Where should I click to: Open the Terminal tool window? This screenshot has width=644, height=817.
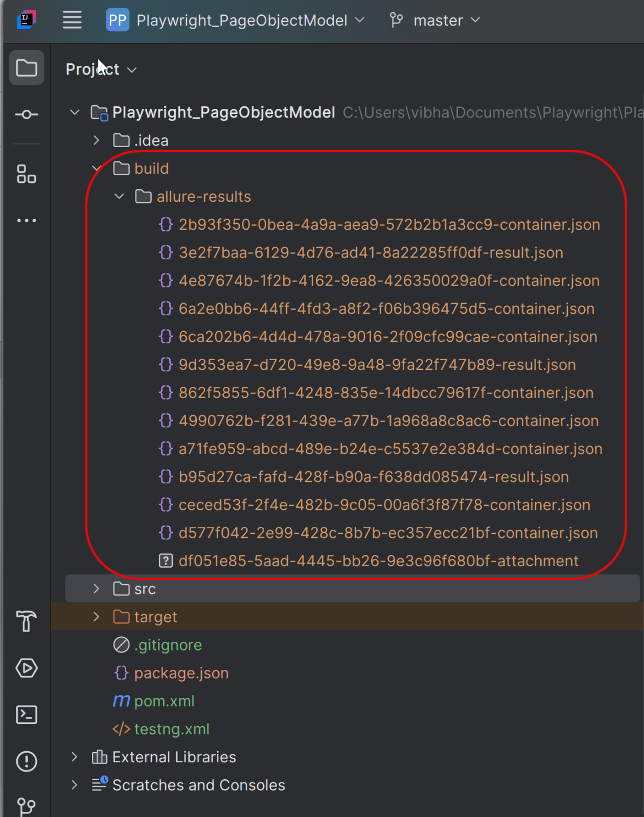[27, 715]
